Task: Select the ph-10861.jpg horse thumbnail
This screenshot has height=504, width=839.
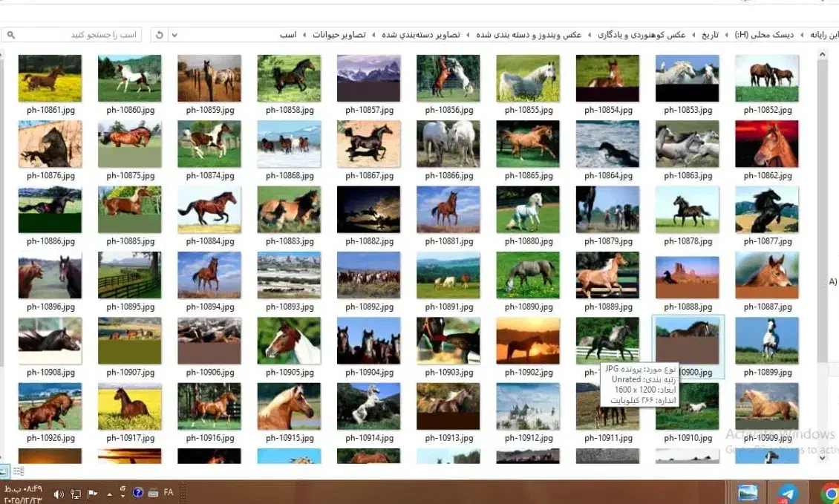Action: tap(50, 76)
